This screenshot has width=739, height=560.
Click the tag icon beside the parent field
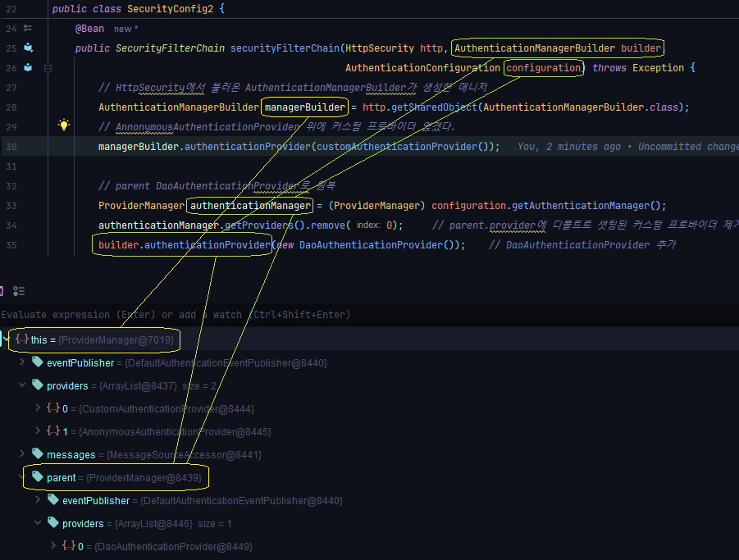pos(37,476)
